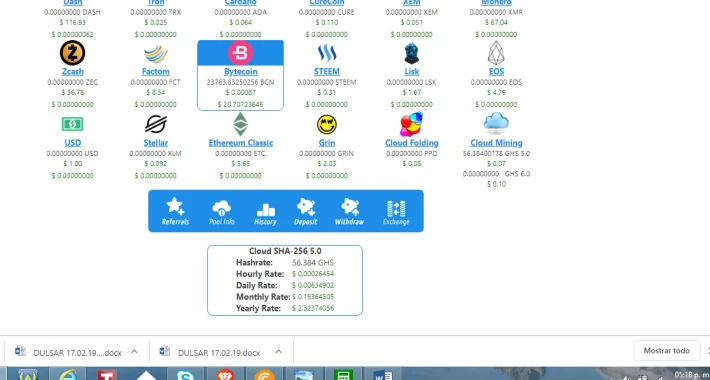710x380 pixels.
Task: Open the Ethereum Classic link
Action: coord(240,143)
